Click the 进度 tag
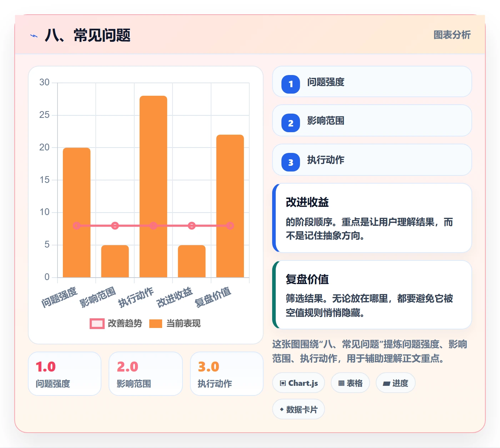 point(395,383)
